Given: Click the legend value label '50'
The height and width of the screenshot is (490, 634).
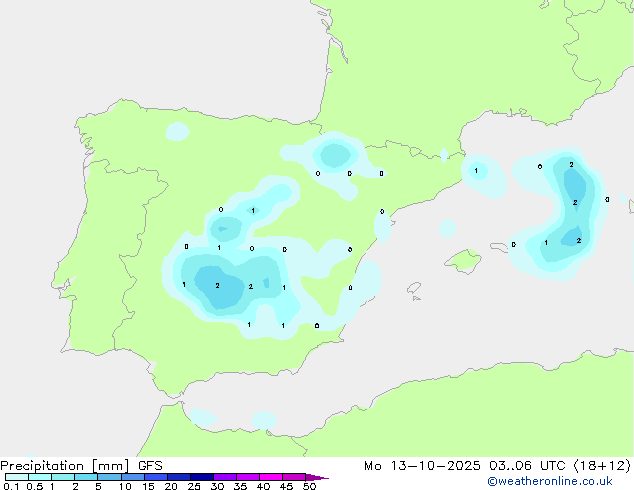Looking at the screenshot, I should pos(309,486).
